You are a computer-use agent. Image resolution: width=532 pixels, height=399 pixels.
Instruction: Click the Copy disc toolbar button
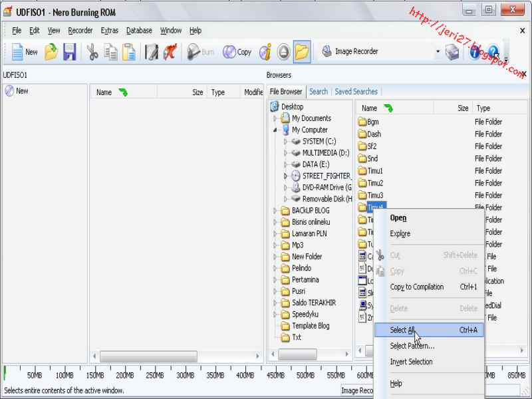click(x=237, y=52)
